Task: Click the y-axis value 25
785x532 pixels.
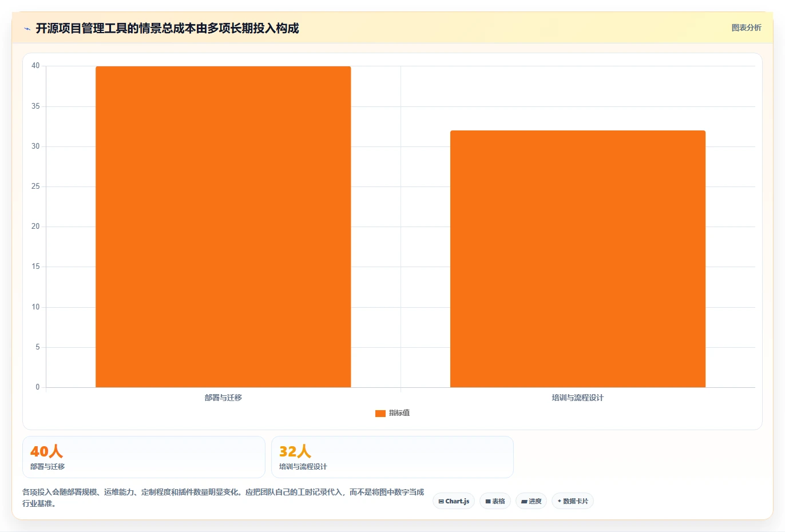Action: click(x=35, y=186)
